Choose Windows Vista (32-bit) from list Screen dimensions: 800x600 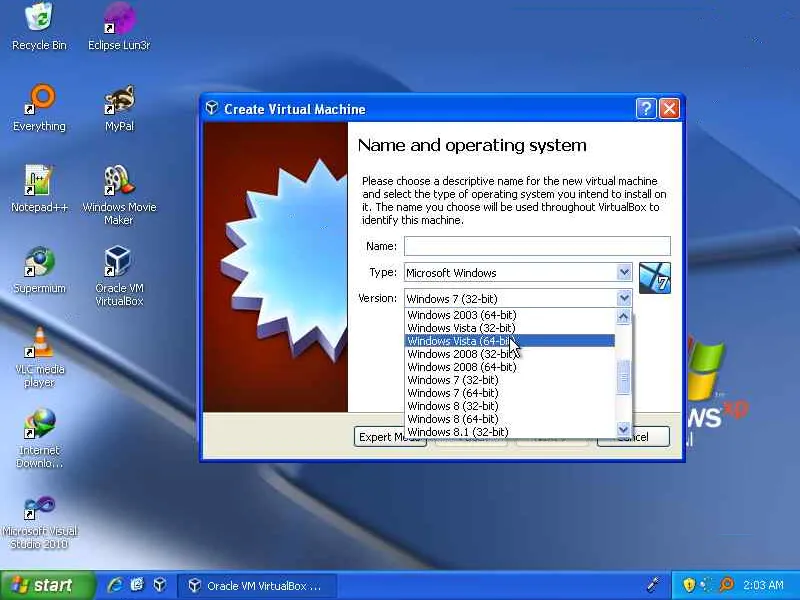tap(510, 328)
